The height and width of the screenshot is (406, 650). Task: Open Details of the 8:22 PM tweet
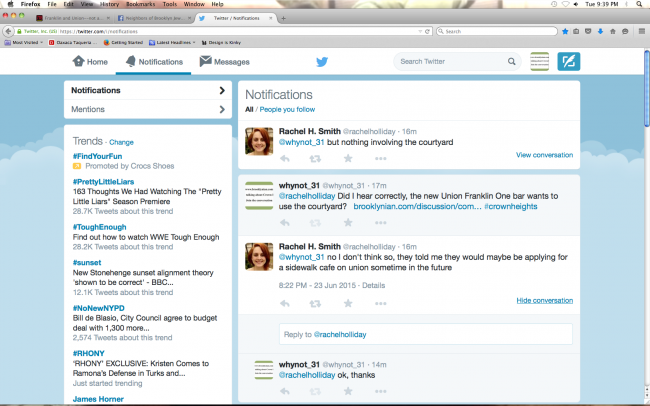point(374,285)
